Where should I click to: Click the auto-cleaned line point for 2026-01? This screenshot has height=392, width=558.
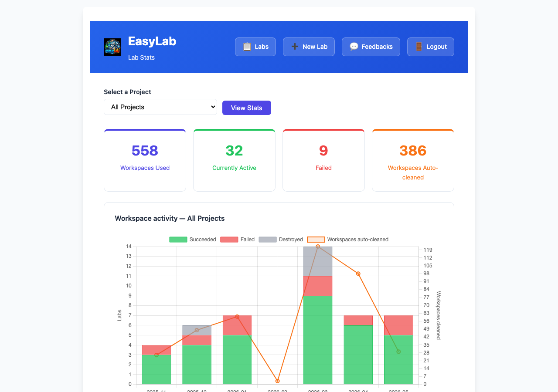tap(237, 317)
